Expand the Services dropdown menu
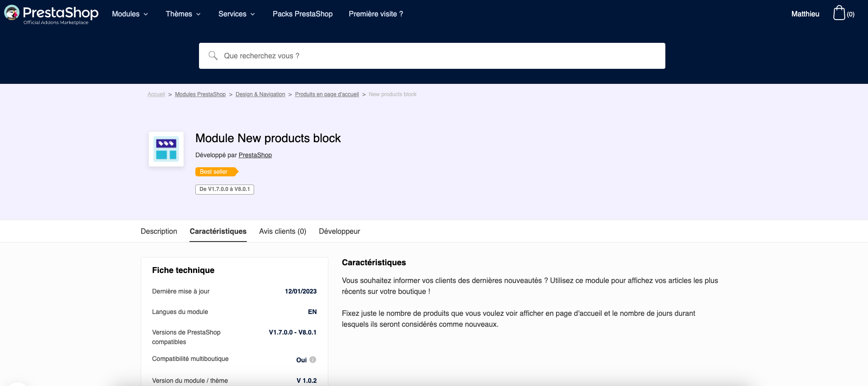The image size is (868, 386). [x=236, y=14]
